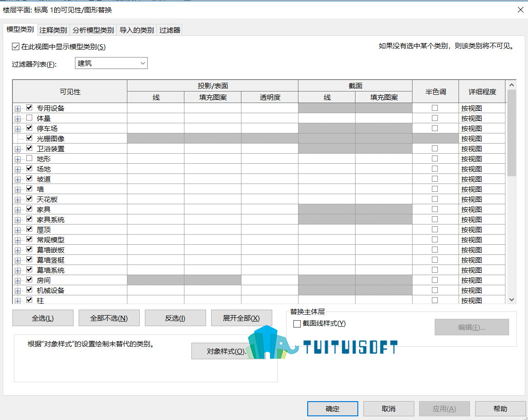The image size is (528, 420).
Task: Click 投影 填充图案 cell for 屋顶
Action: [212, 230]
